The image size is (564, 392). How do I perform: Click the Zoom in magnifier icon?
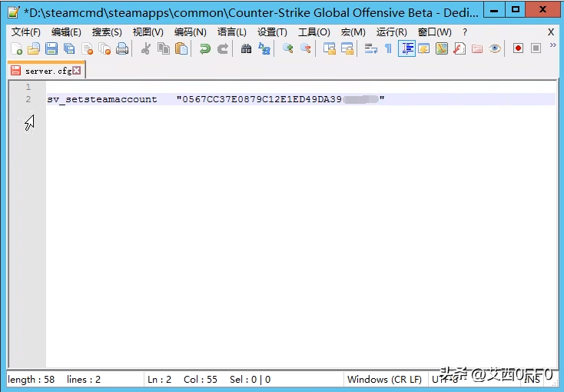287,48
